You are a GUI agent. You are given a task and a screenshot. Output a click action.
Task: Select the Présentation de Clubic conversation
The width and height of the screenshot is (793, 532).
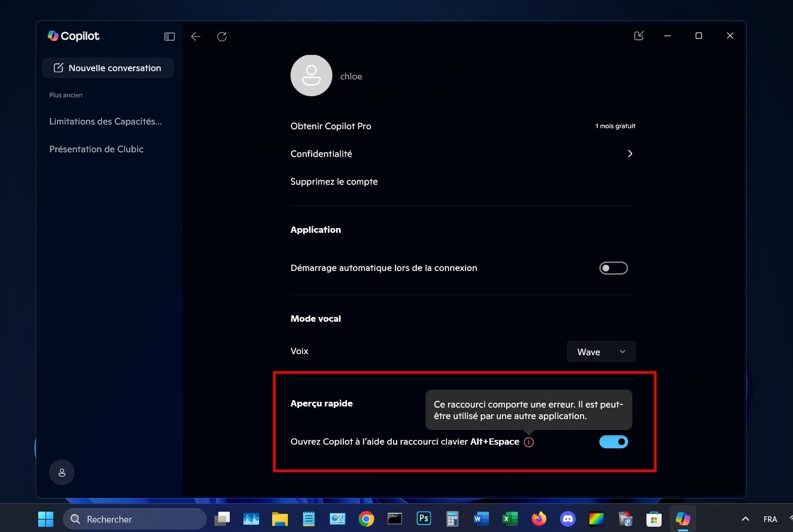click(96, 149)
